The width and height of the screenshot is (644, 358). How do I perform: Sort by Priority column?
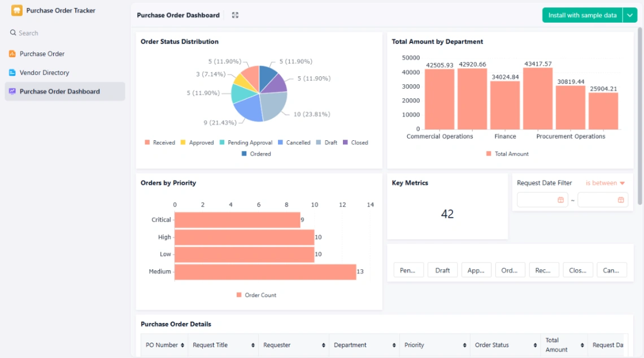click(464, 345)
